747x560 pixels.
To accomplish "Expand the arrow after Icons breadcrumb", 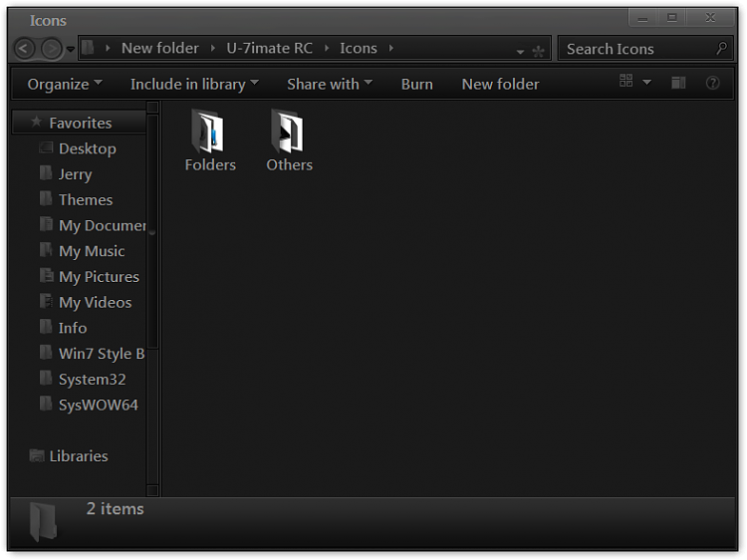I will pyautogui.click(x=390, y=48).
